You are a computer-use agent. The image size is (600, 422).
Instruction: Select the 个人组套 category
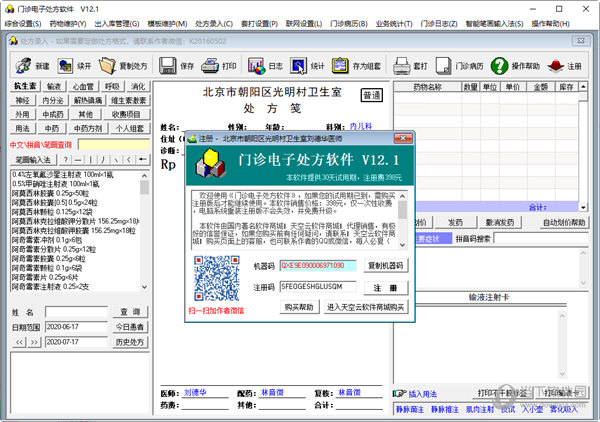[x=130, y=128]
